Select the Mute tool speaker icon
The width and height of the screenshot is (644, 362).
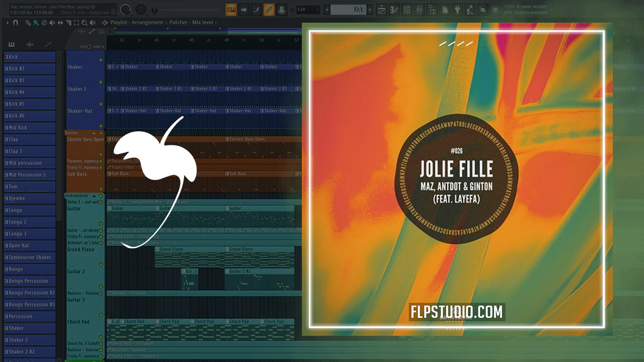[x=52, y=23]
